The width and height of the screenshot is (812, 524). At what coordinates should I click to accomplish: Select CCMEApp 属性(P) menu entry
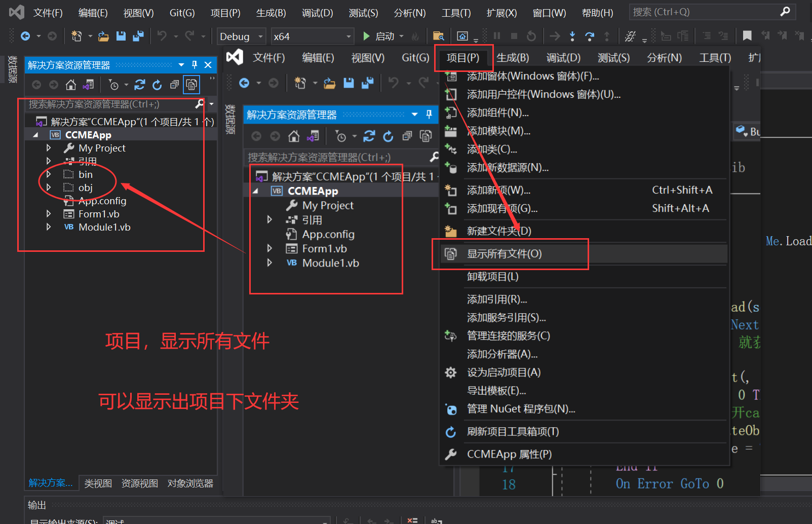584,454
